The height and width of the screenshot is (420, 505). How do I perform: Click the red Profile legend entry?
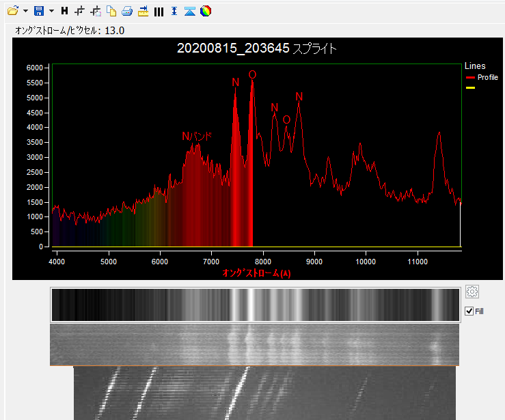tap(482, 77)
